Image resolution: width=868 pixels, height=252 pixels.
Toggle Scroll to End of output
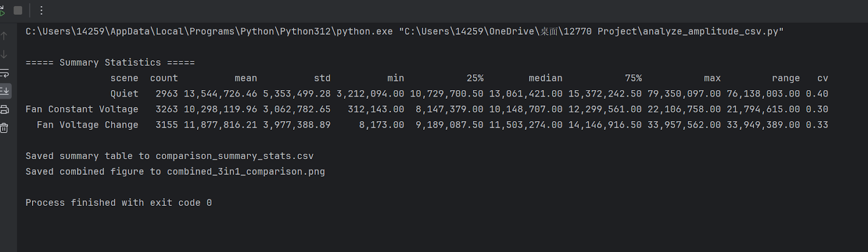point(4,91)
